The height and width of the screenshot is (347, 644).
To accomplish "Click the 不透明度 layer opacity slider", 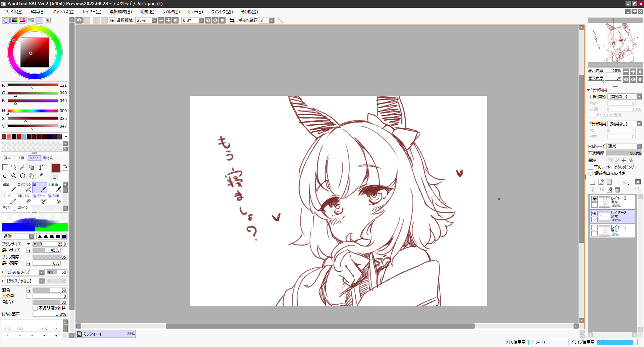I will 624,154.
